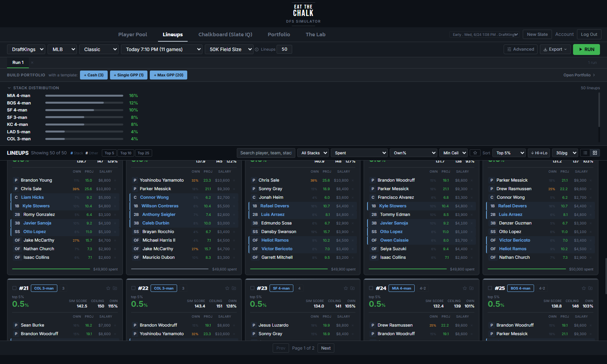The width and height of the screenshot is (607, 364).
Task: Click the Lineups info icon
Action: [x=257, y=49]
